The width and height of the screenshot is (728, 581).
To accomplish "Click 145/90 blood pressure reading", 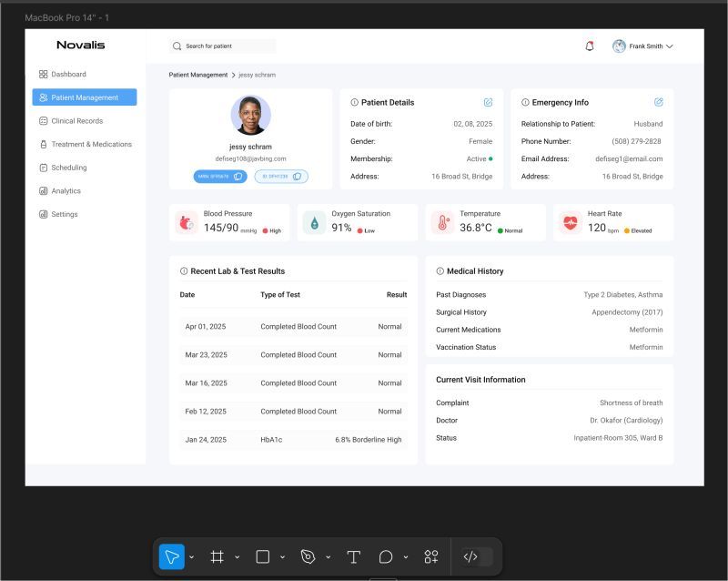I will [x=221, y=228].
